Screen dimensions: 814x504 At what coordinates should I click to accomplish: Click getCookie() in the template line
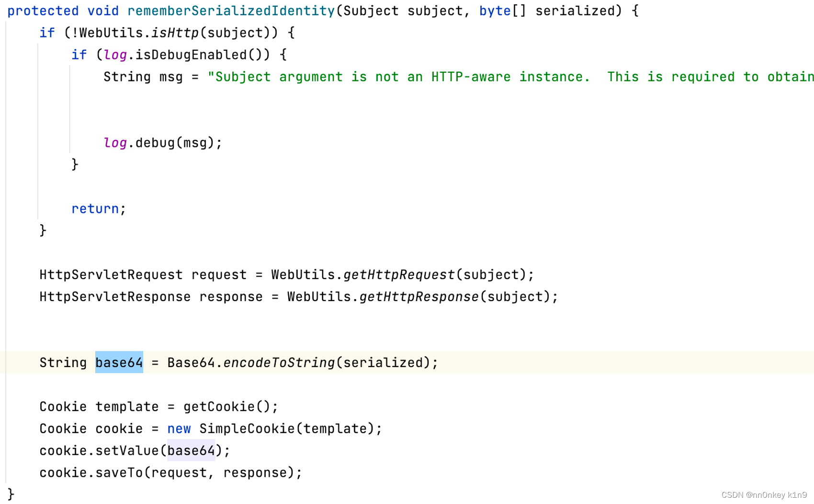click(227, 407)
